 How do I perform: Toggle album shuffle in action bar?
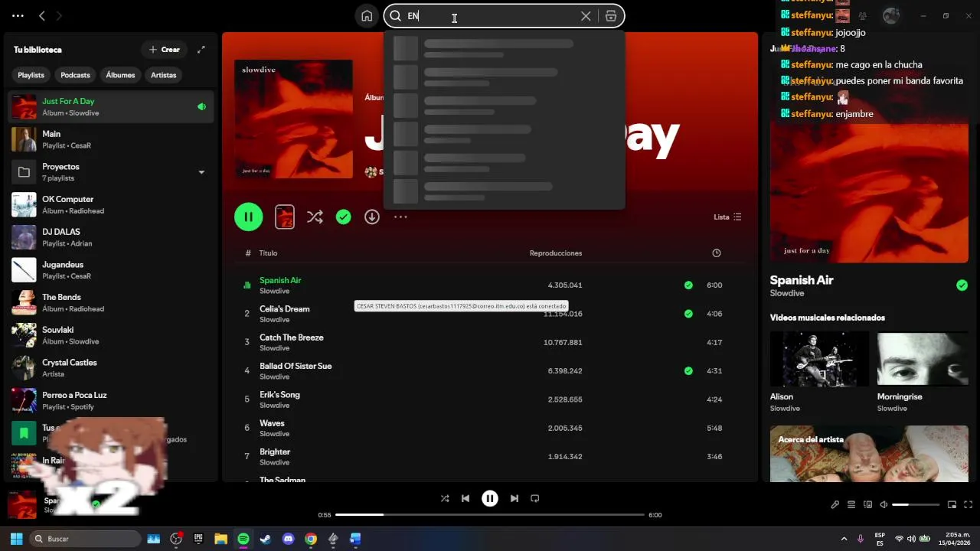[315, 217]
